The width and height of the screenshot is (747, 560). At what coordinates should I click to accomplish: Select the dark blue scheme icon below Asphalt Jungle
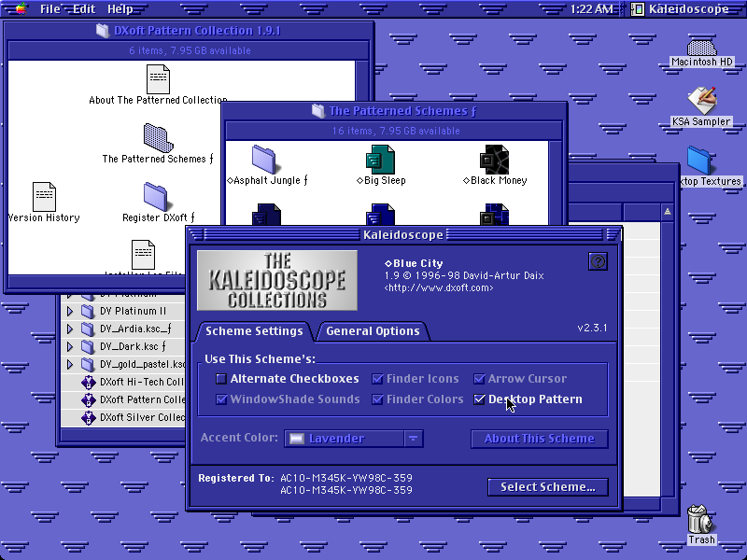(266, 215)
